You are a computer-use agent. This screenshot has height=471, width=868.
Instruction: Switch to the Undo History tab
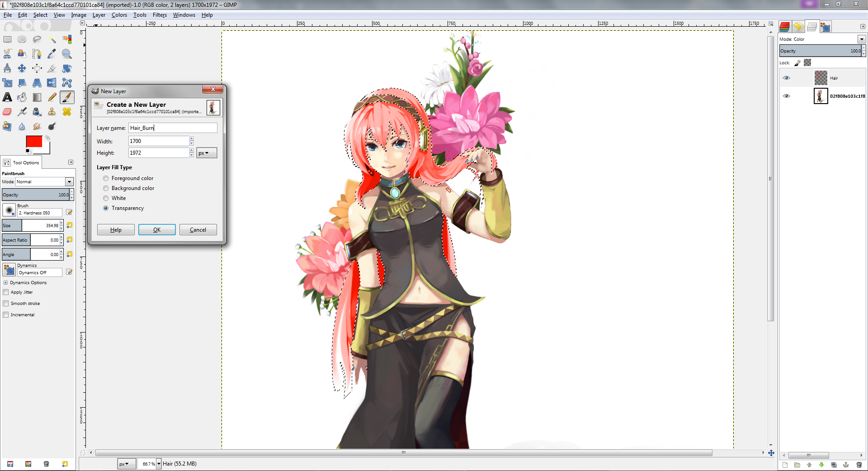798,27
